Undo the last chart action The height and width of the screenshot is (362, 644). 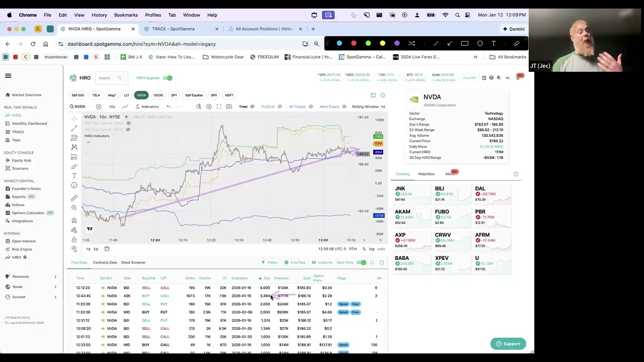(169, 107)
